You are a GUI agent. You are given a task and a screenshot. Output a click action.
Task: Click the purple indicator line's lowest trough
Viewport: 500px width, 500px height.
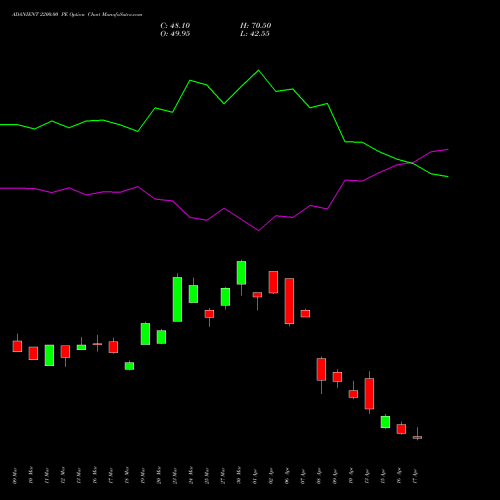(x=258, y=230)
